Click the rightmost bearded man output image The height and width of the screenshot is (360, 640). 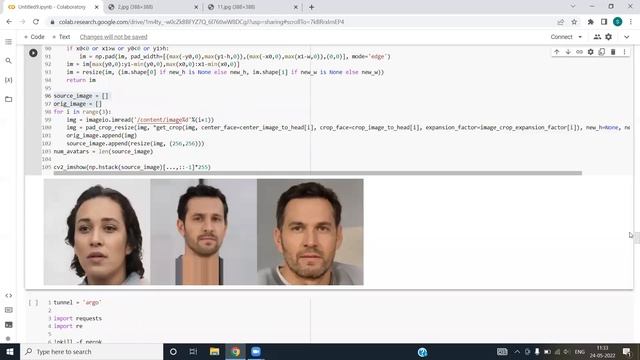[x=310, y=232]
